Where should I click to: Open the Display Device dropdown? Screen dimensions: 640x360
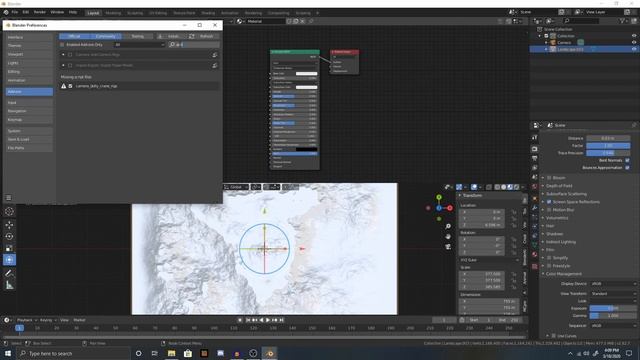coord(613,284)
